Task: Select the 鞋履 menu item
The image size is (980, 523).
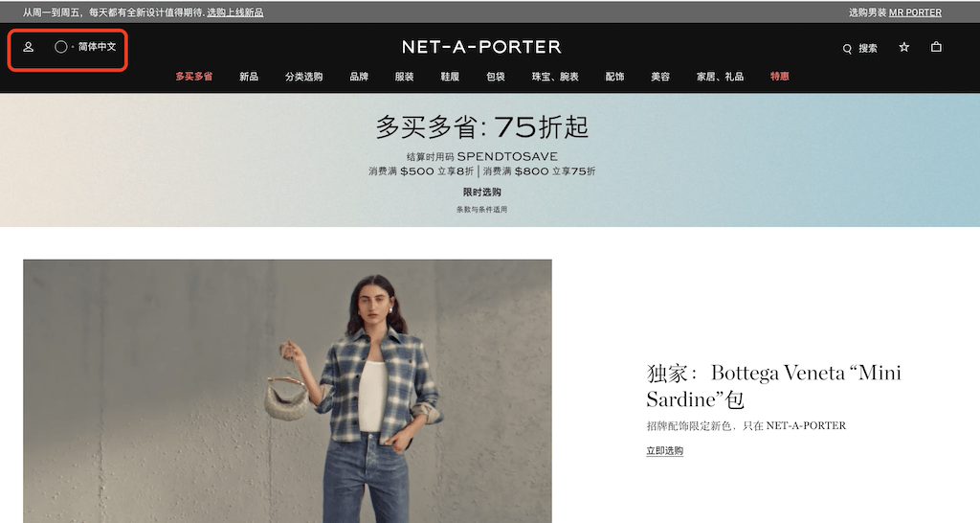Action: coord(450,77)
